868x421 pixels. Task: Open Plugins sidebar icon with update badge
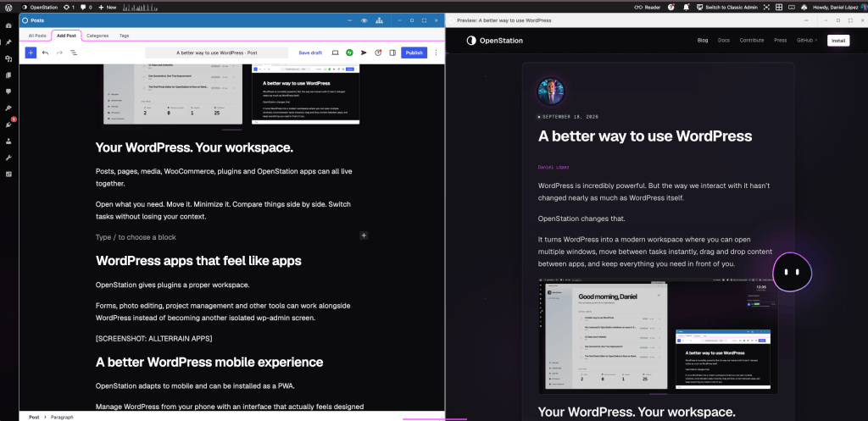click(x=8, y=124)
